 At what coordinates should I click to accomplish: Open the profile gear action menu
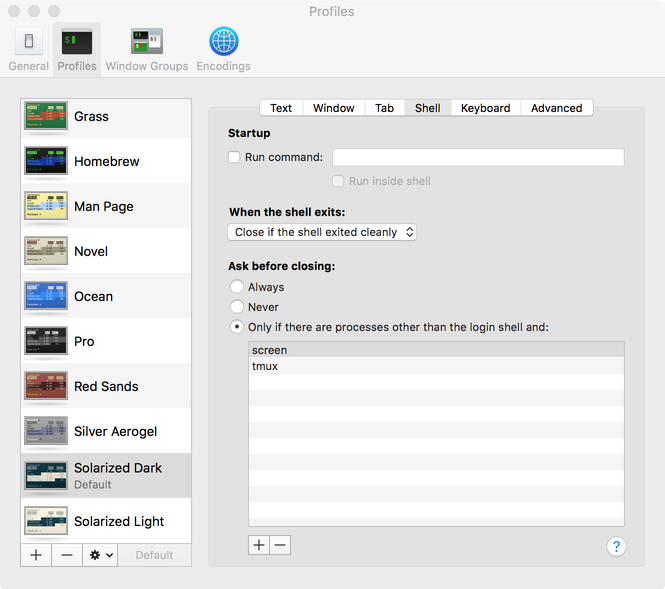click(100, 555)
